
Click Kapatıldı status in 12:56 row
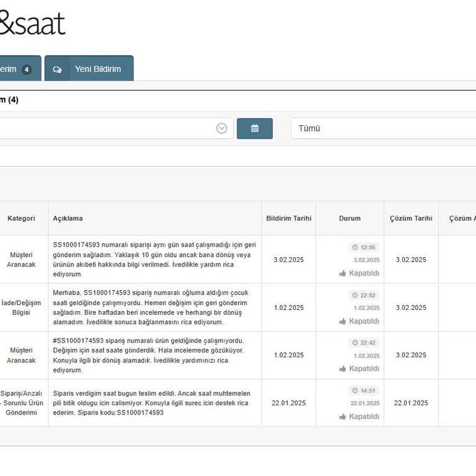[364, 273]
